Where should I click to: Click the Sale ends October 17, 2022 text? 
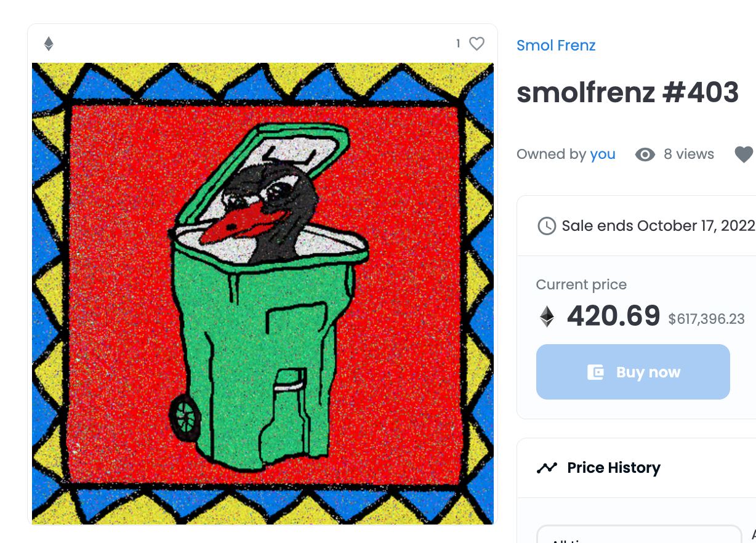pos(658,226)
